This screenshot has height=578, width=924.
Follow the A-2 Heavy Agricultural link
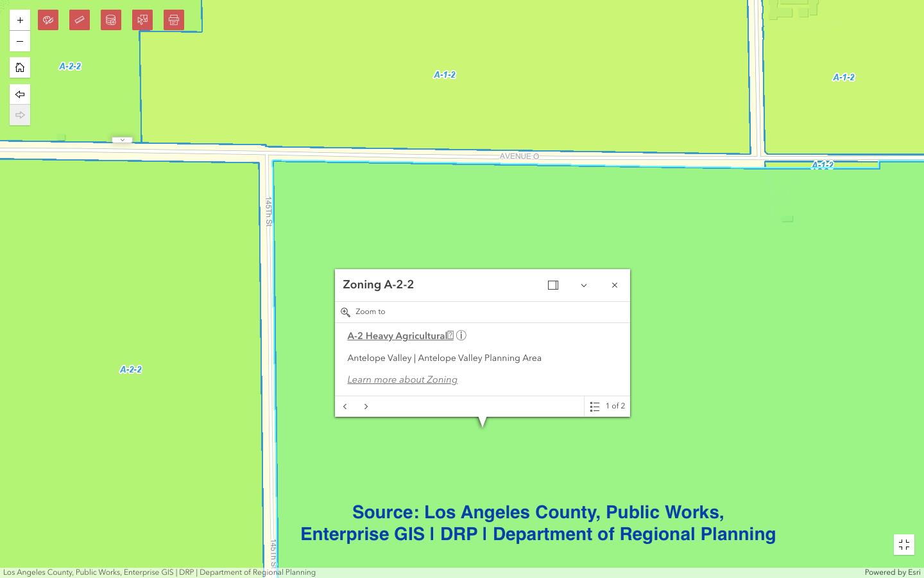tap(397, 335)
